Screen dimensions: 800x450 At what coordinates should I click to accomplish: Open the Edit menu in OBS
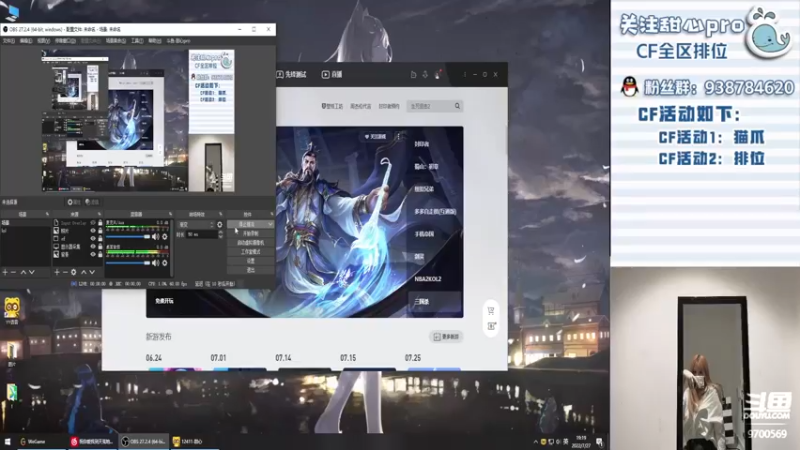[x=26, y=41]
